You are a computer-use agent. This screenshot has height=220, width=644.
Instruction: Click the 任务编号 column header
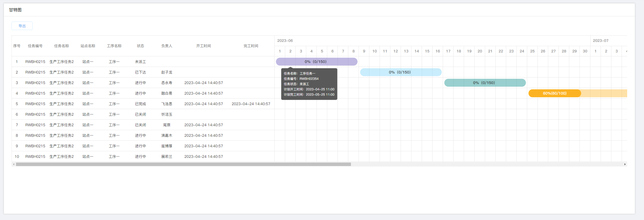(x=35, y=46)
